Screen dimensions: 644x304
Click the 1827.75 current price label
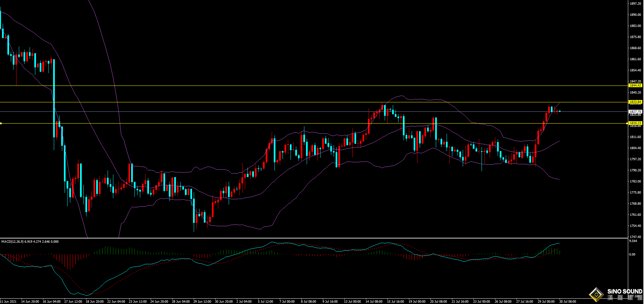(x=635, y=111)
